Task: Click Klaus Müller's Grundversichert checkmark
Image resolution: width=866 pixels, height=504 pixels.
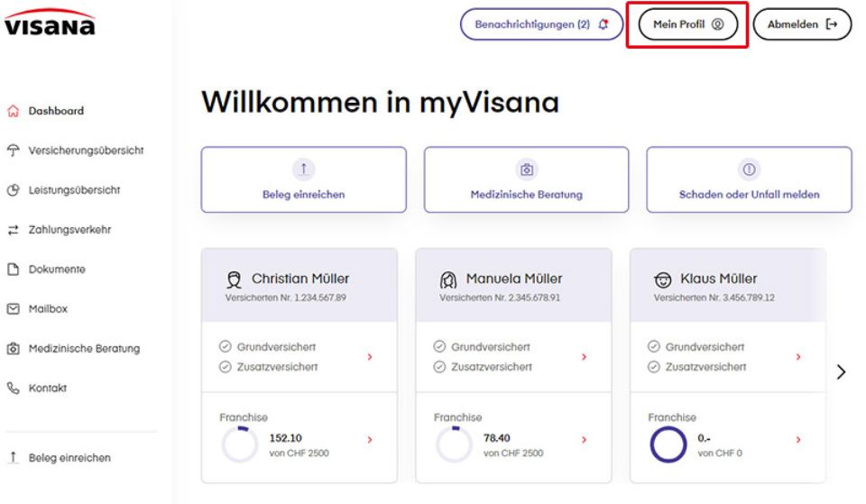Action: (653, 347)
